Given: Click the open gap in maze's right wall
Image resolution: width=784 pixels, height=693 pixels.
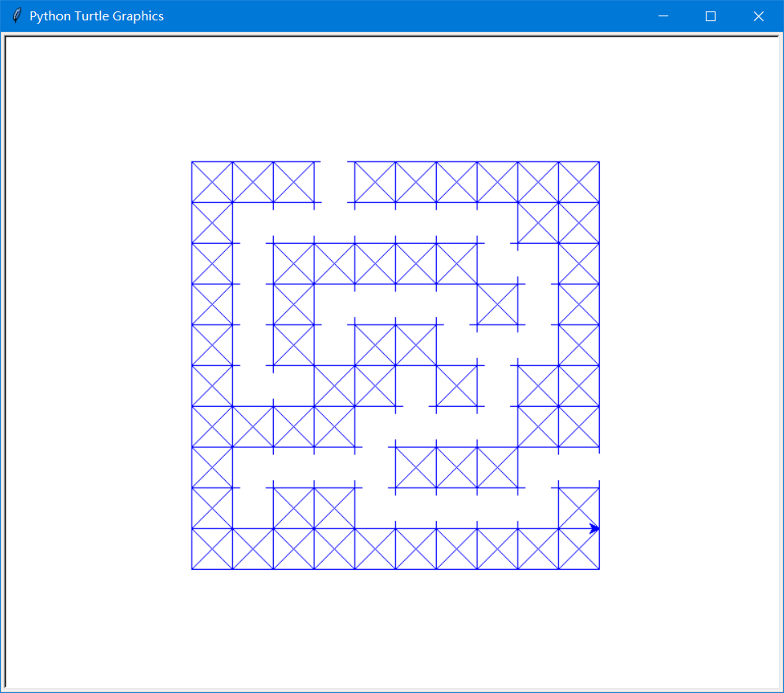Looking at the screenshot, I should [x=579, y=467].
